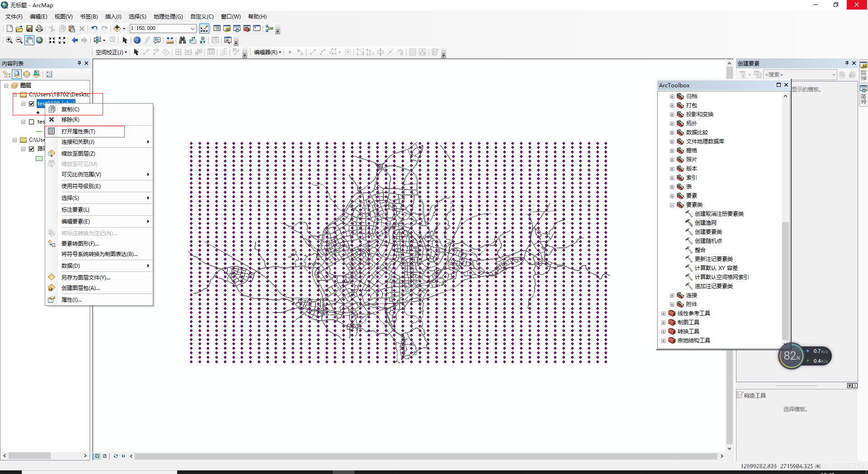Select the Zoom In magnifier tool
This screenshot has height=474, width=868.
[x=9, y=40]
